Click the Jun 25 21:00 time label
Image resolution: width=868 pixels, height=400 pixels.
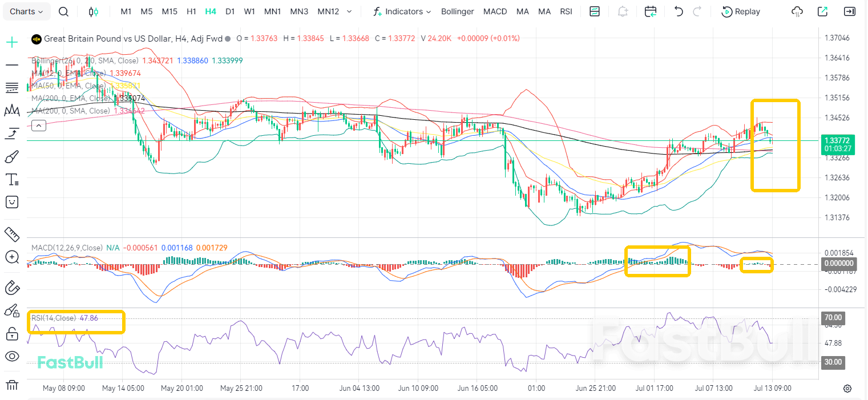pyautogui.click(x=595, y=388)
